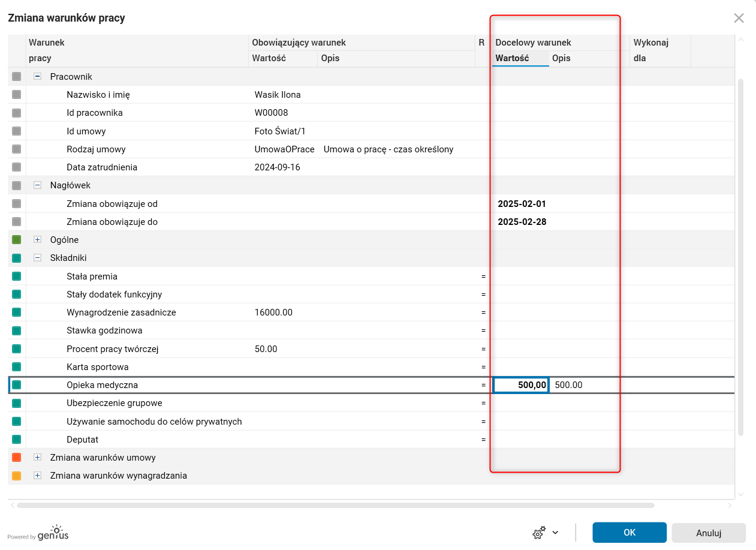Select the Opis header under Docelowy warunek
This screenshot has width=756, height=550.
tap(561, 58)
